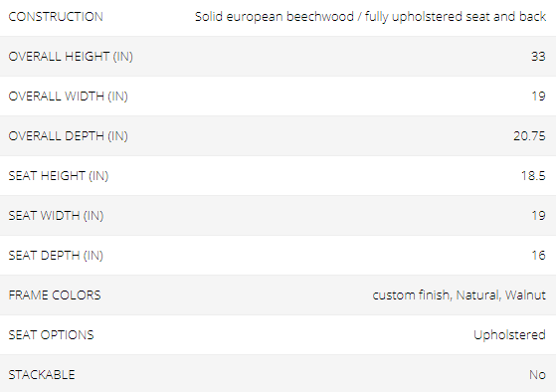Click the OVERALL DEPTH (IN) label
The height and width of the screenshot is (392, 556).
coord(68,136)
